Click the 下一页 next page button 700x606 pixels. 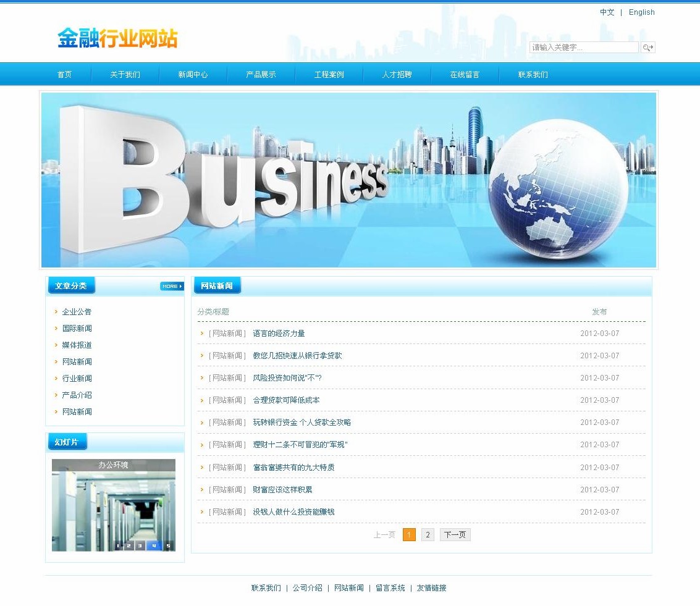pos(455,535)
